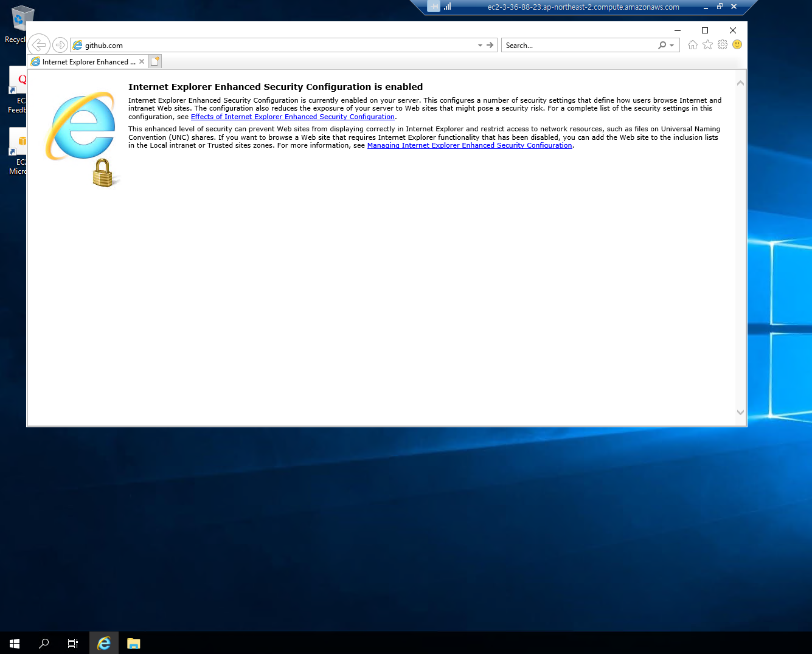Maximize the Internet Explorer window
The width and height of the screenshot is (812, 654).
705,30
